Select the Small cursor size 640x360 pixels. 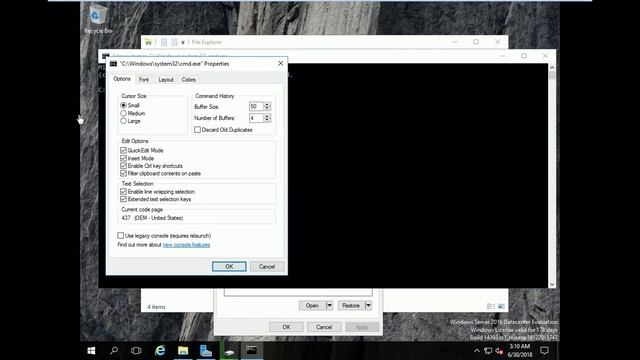tap(123, 105)
